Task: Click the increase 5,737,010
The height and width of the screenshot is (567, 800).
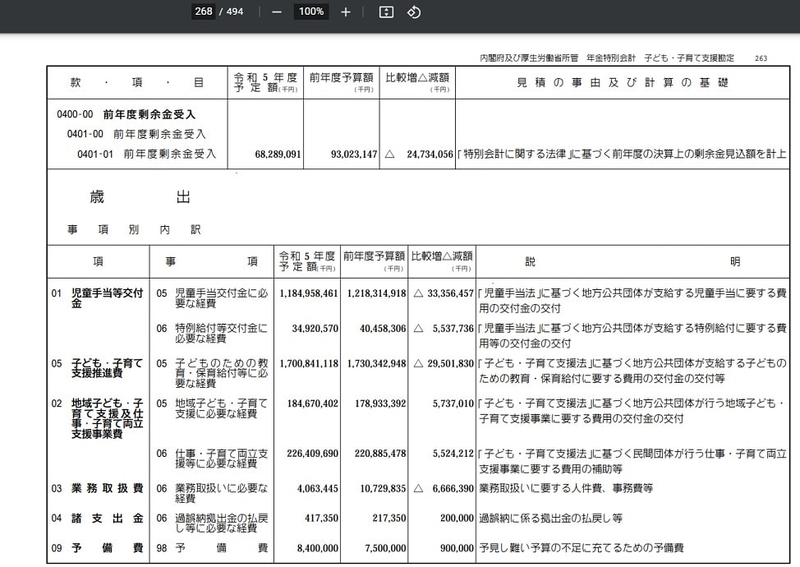Action: pos(453,404)
